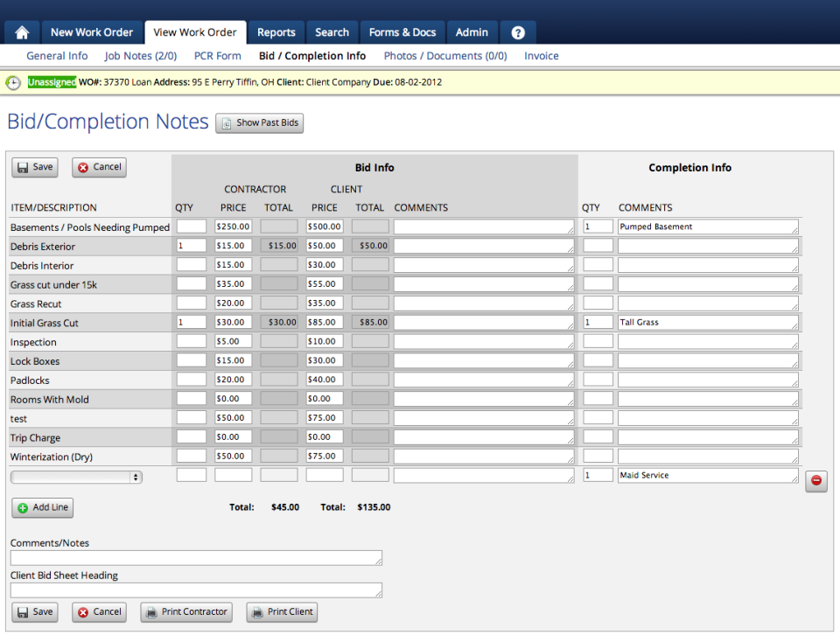Click the Print Client button
Viewport: 840px width, 642px height.
tap(282, 612)
